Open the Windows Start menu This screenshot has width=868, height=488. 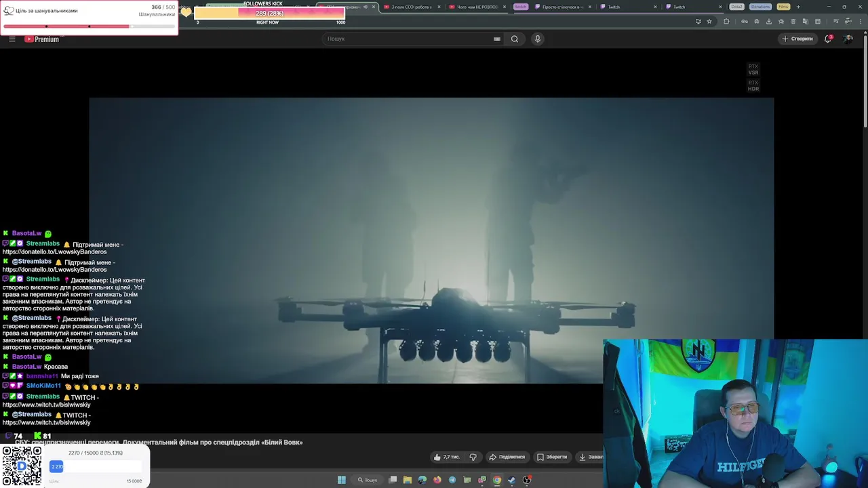(x=342, y=480)
